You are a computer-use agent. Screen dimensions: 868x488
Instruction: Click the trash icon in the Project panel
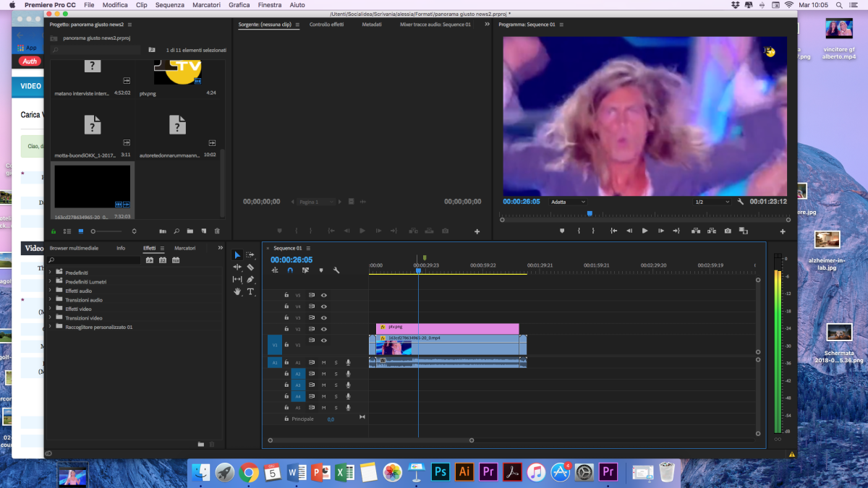coord(217,231)
